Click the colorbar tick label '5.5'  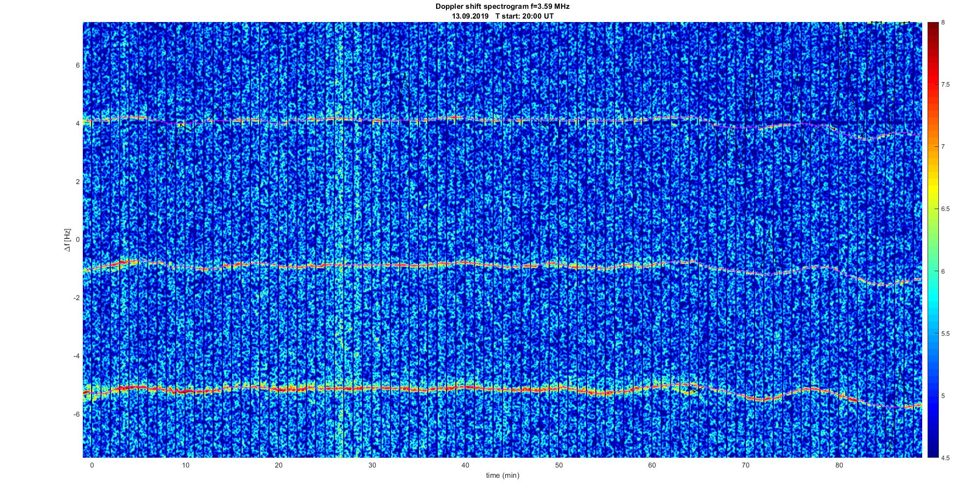click(946, 334)
